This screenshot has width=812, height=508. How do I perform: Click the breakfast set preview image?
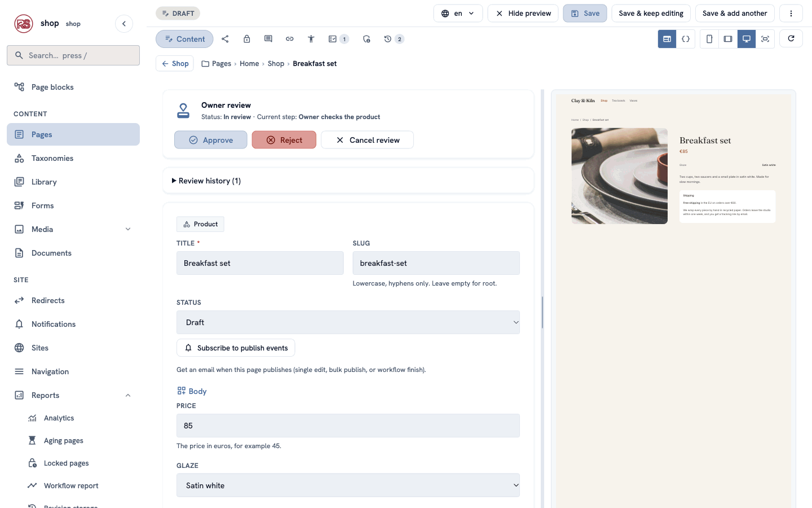point(619,176)
